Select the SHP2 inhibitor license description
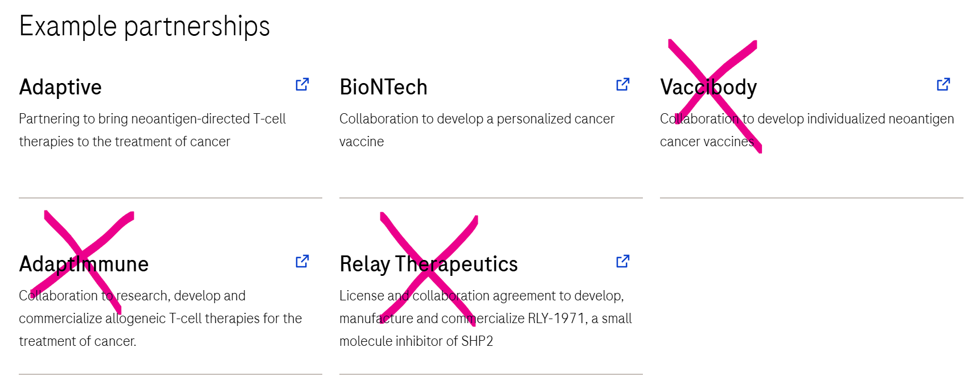 [485, 318]
